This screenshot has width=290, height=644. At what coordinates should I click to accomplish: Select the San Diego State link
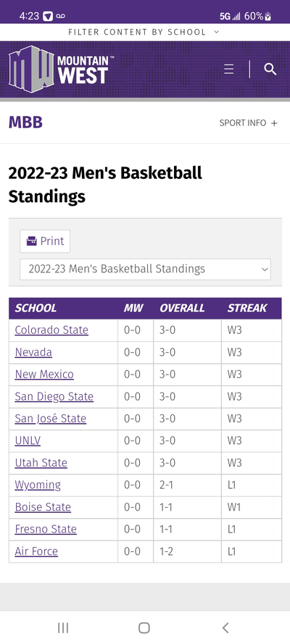pos(54,397)
